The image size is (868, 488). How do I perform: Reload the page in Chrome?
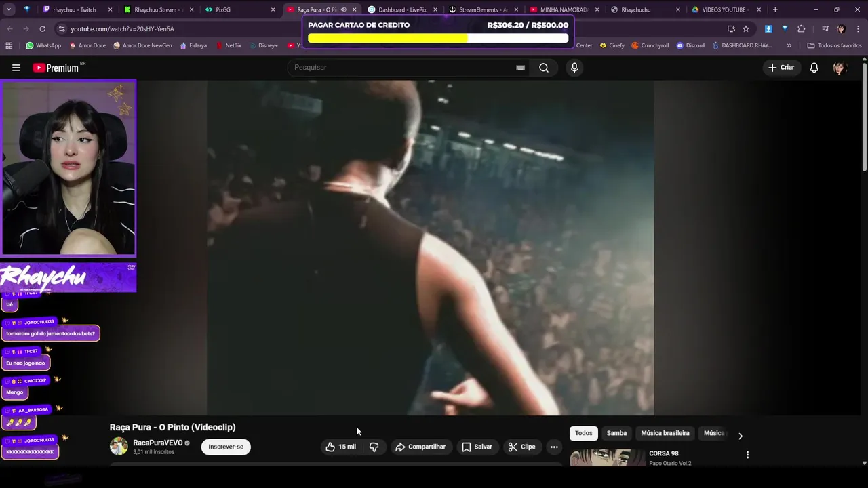pyautogui.click(x=42, y=28)
